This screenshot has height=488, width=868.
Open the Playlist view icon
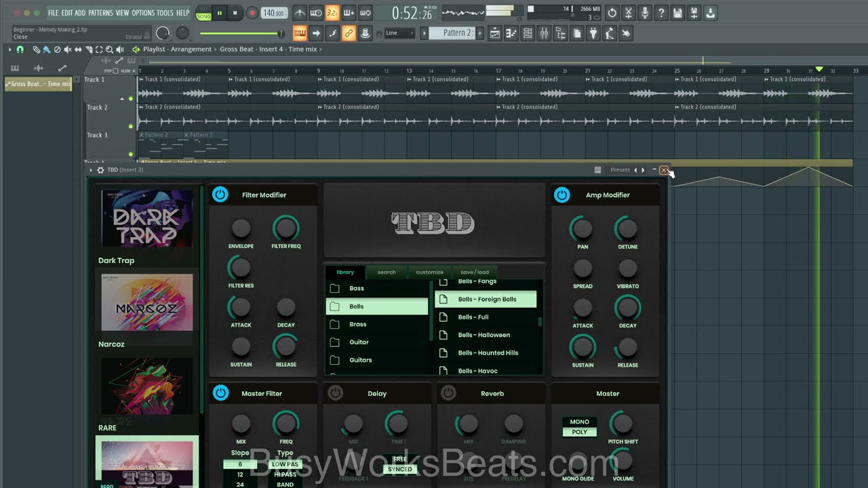tap(495, 33)
